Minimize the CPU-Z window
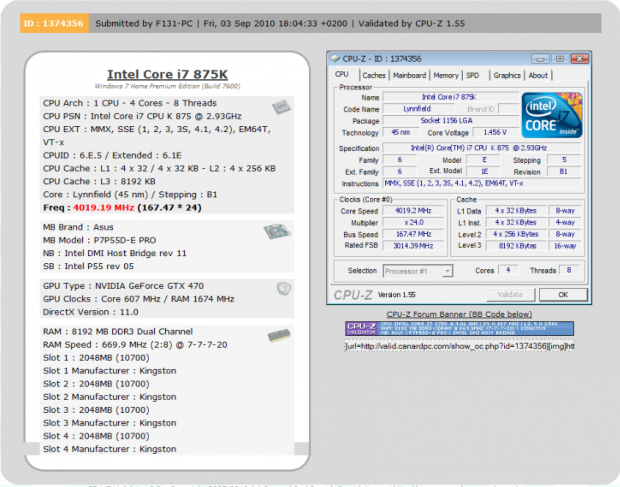The width and height of the screenshot is (620, 487). [x=540, y=59]
